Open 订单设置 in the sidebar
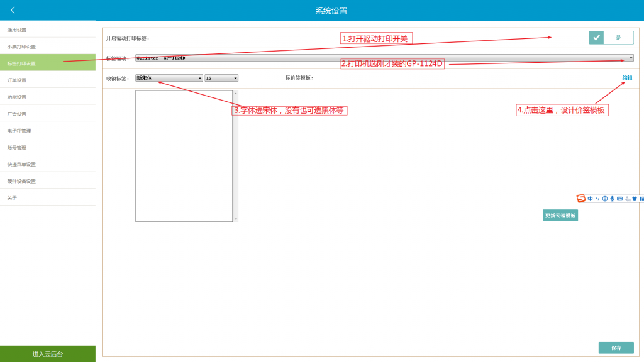The image size is (644, 362). click(x=48, y=80)
